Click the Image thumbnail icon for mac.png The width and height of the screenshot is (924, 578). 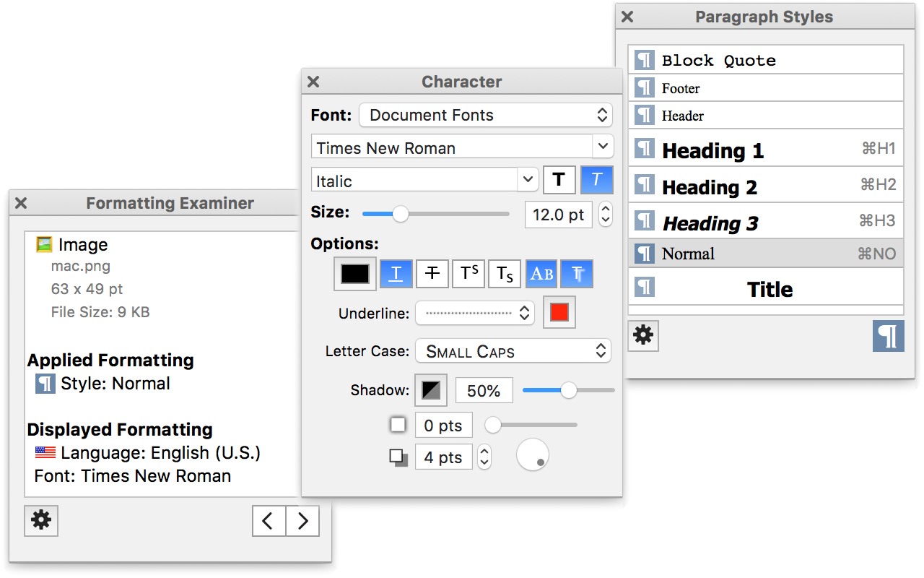point(45,244)
